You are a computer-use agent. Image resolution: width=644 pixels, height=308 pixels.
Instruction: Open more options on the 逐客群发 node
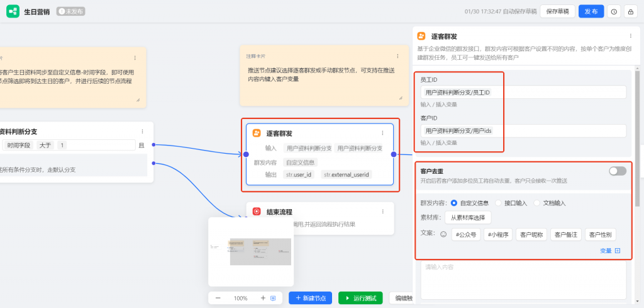[x=382, y=133]
